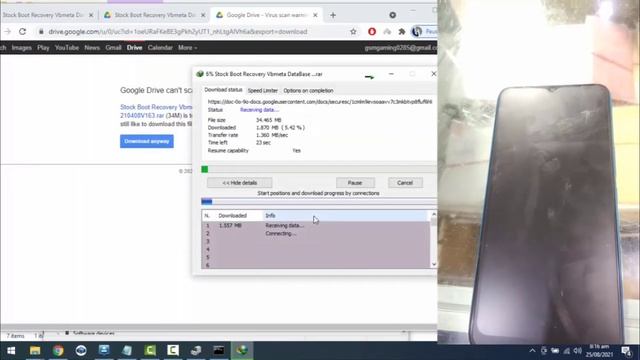Close the IDM download dialog
This screenshot has height=360, width=640.
(x=433, y=74)
